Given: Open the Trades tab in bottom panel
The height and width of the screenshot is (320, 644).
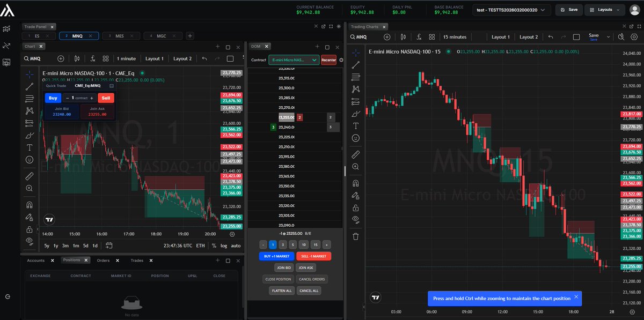Looking at the screenshot, I should pyautogui.click(x=137, y=260).
